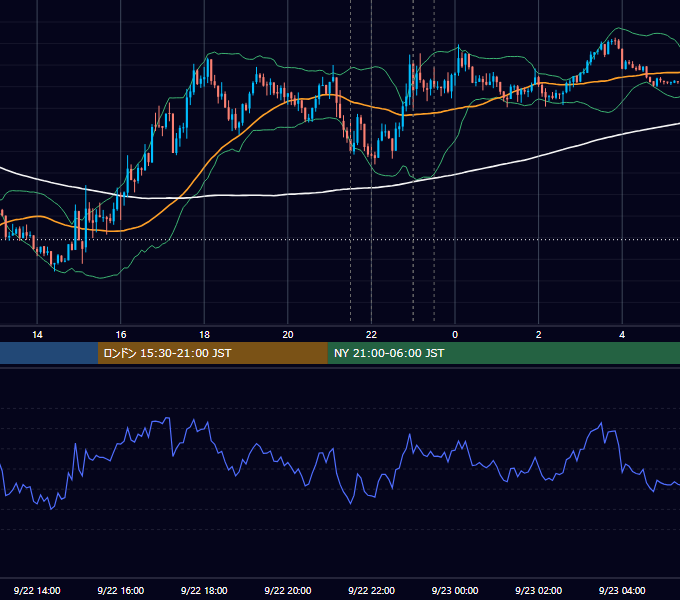Click the 14 hour axis label

tap(37, 335)
